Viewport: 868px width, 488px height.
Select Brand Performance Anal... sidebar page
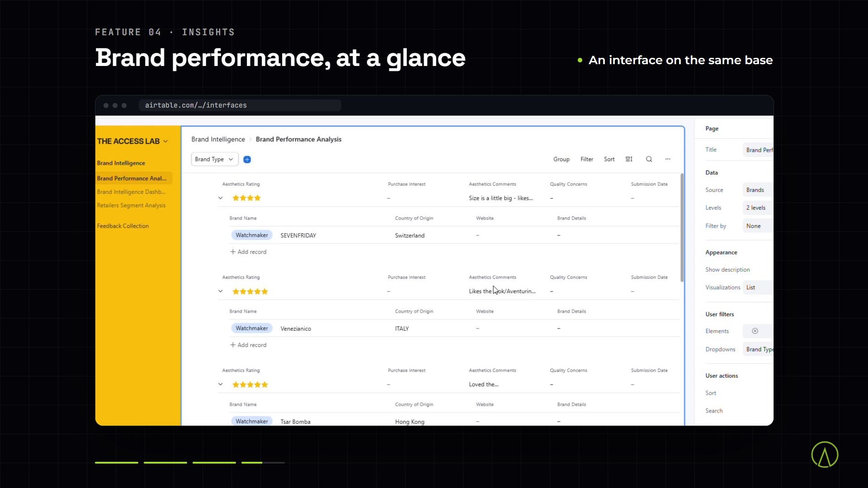tap(134, 178)
